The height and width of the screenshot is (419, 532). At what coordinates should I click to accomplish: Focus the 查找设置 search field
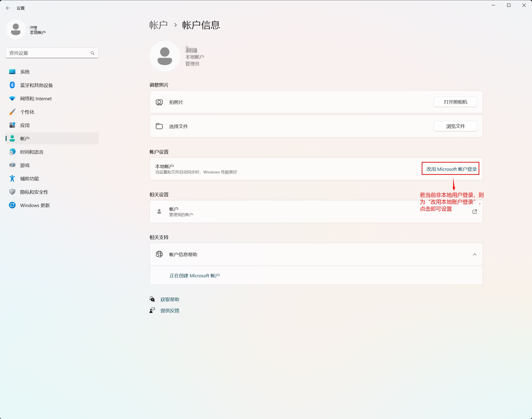pyautogui.click(x=48, y=53)
